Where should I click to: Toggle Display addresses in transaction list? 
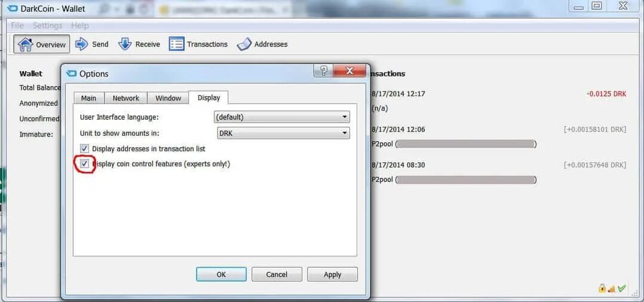pyautogui.click(x=85, y=148)
